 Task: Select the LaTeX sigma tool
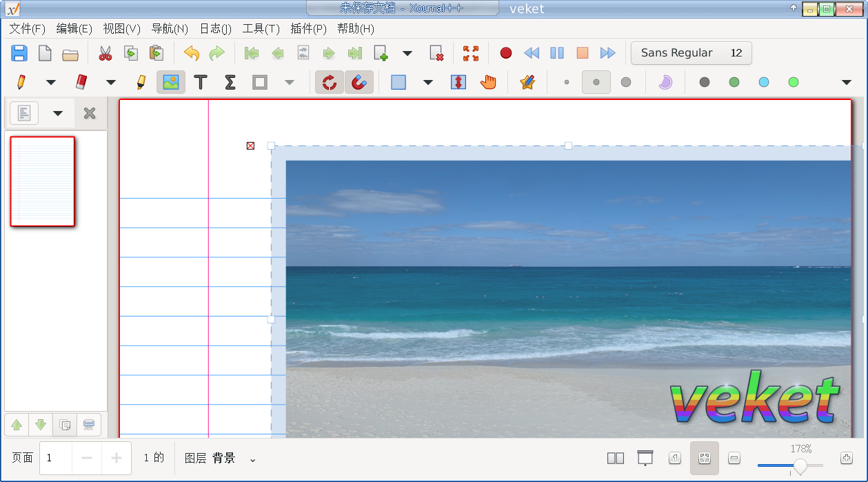pos(230,82)
